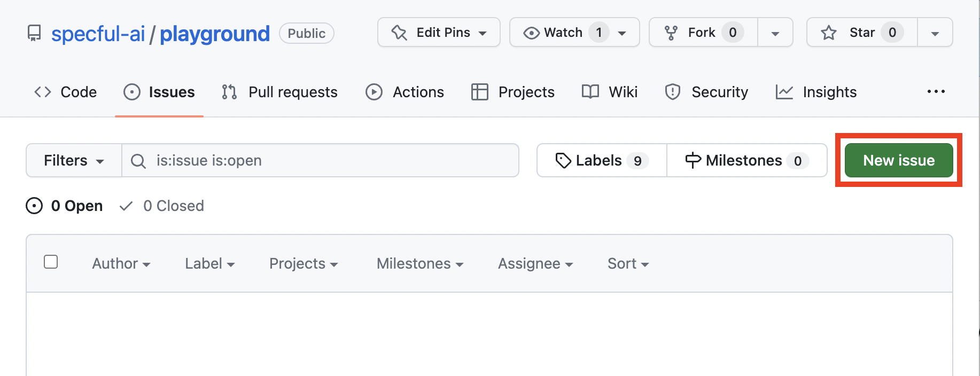Show 0 Open issues

pyautogui.click(x=65, y=206)
